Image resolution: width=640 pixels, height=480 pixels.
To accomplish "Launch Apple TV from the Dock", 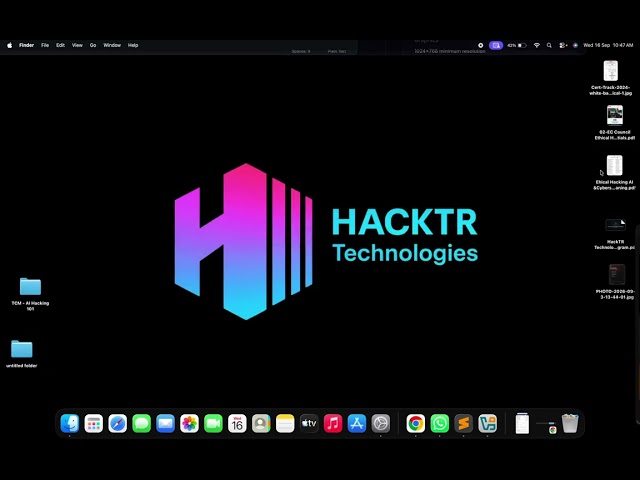I will tap(309, 423).
